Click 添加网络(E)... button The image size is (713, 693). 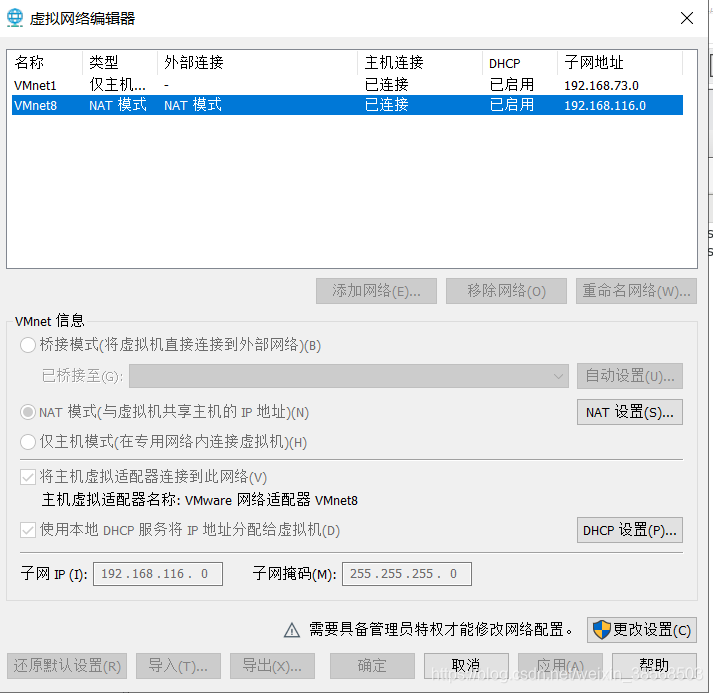[x=376, y=291]
